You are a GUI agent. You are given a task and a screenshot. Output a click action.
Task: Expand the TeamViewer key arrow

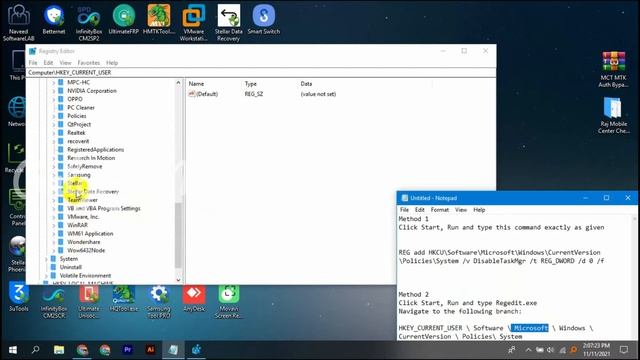53,200
